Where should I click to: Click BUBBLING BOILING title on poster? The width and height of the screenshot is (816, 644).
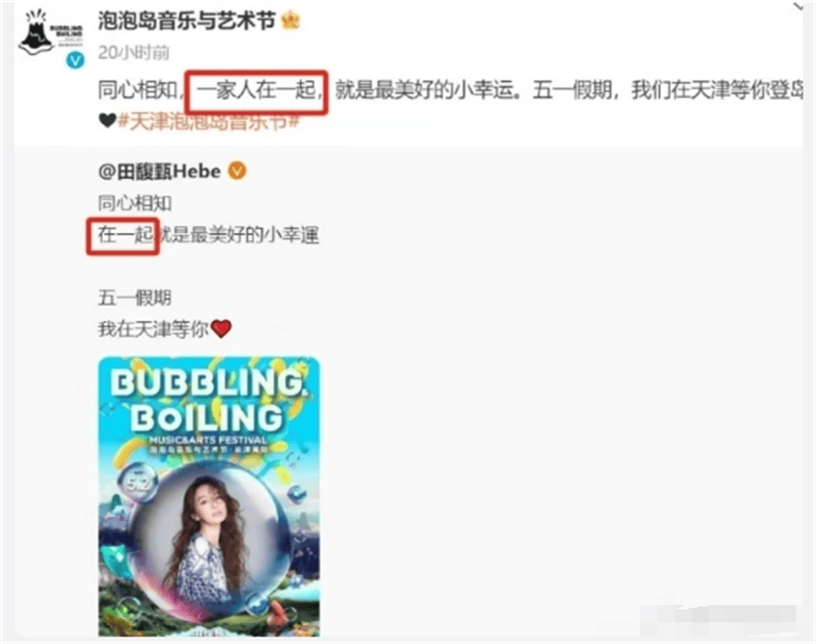coord(209,400)
